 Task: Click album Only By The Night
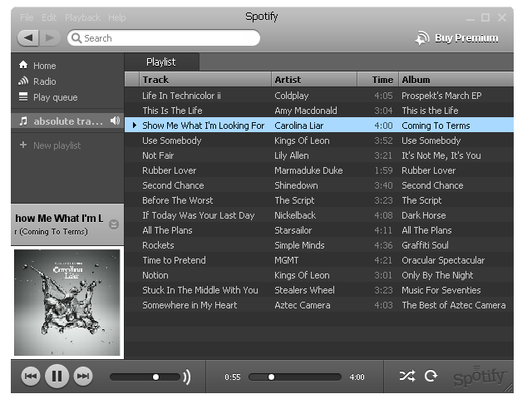click(x=437, y=275)
